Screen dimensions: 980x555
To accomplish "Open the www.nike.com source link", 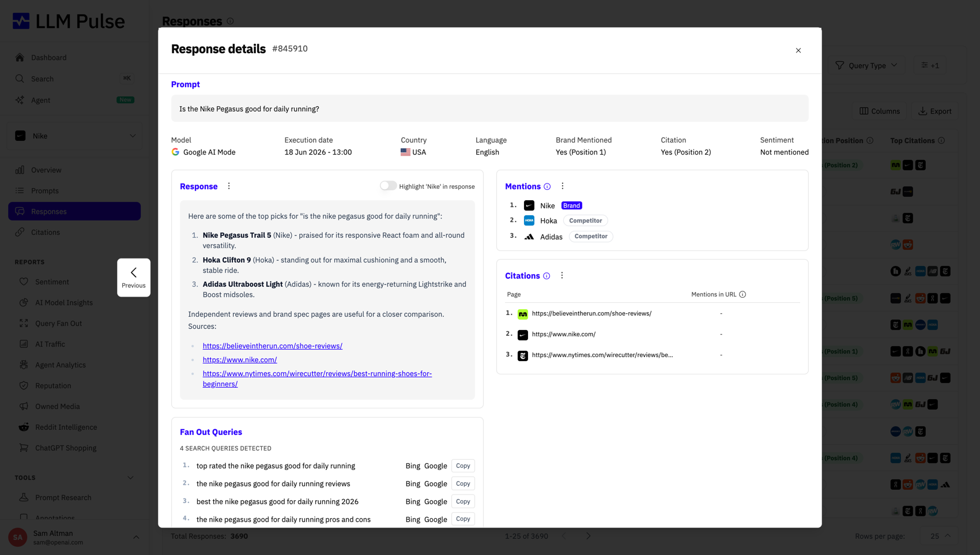I will [x=240, y=360].
